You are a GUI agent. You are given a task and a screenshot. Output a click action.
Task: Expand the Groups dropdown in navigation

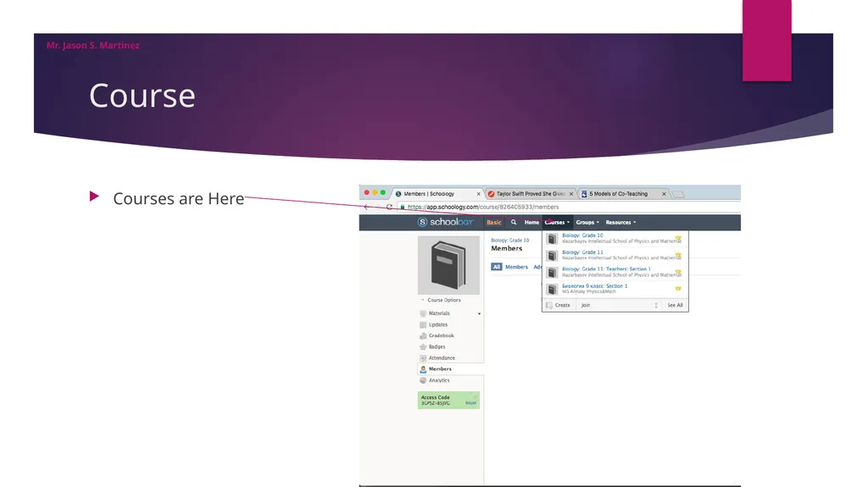coord(587,223)
